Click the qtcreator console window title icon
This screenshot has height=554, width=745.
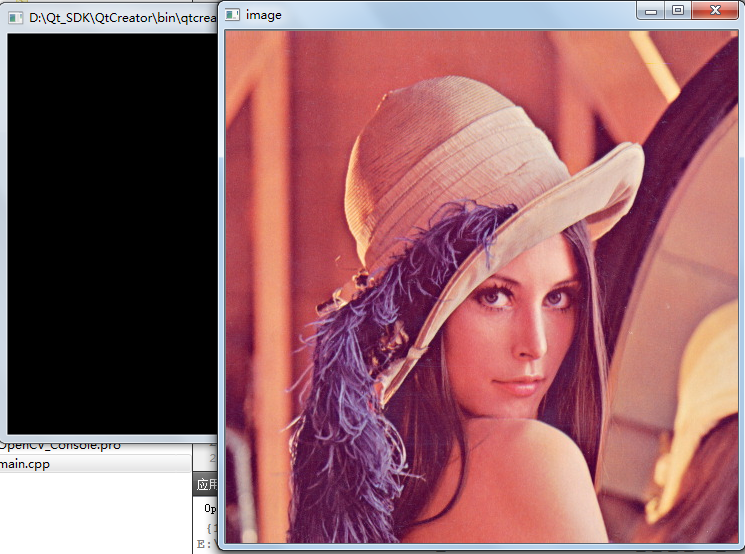click(16, 18)
